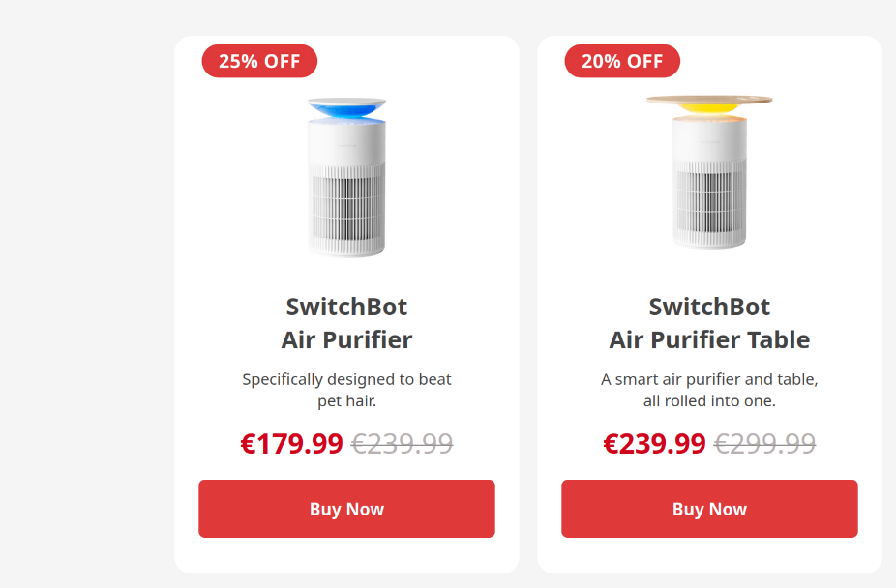Viewport: 896px width, 588px height.
Task: Click the red €179.99 sale price
Action: click(x=292, y=444)
